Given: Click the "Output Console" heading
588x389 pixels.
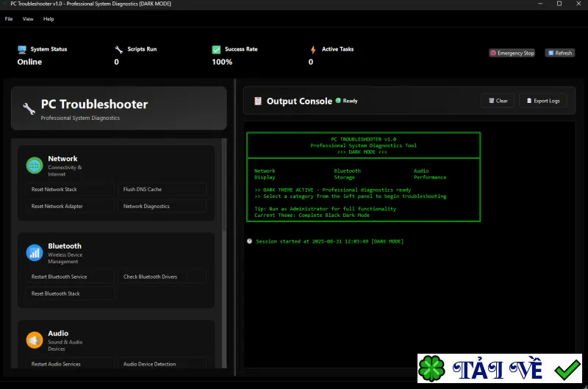Looking at the screenshot, I should (299, 101).
